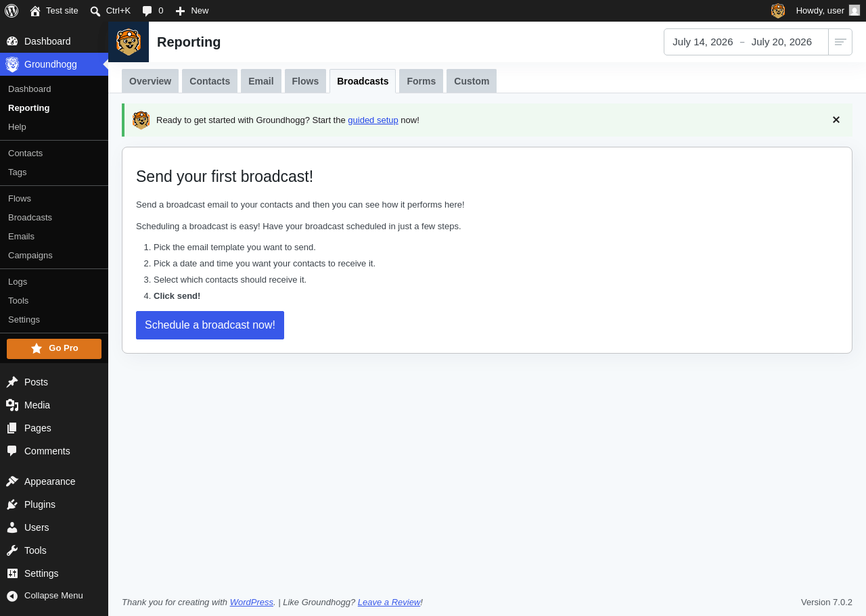This screenshot has height=616, width=866.
Task: Open Appearance from the sidebar
Action: coord(54,481)
